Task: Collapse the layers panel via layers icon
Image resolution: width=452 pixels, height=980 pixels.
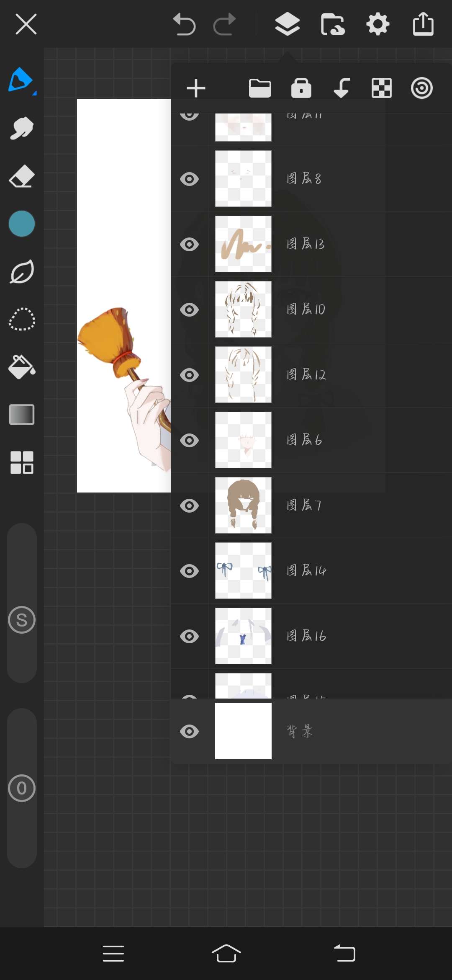Action: tap(288, 24)
